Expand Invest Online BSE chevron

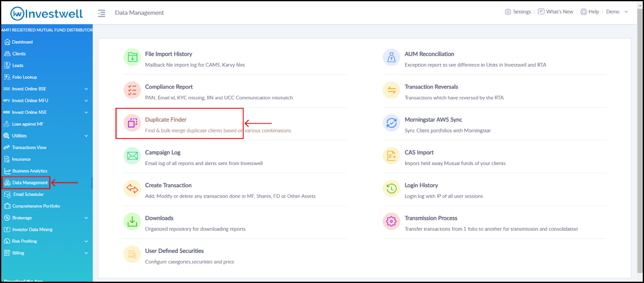coord(86,89)
